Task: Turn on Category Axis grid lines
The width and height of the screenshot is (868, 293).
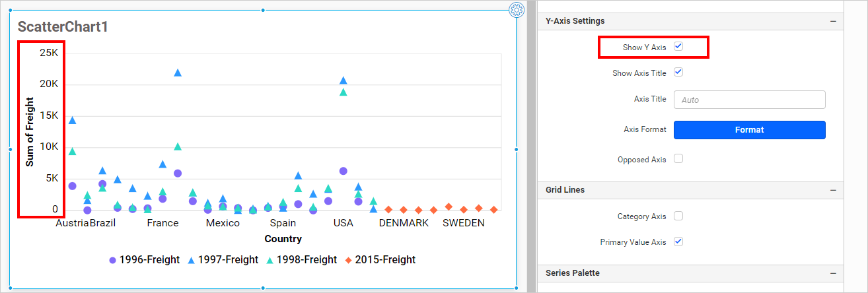Action: [678, 216]
